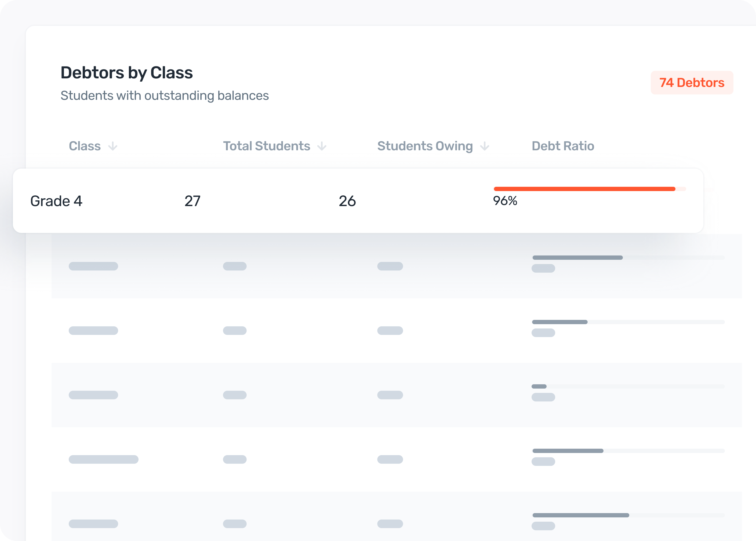Click Grade 4 students owing value 26

tap(347, 201)
